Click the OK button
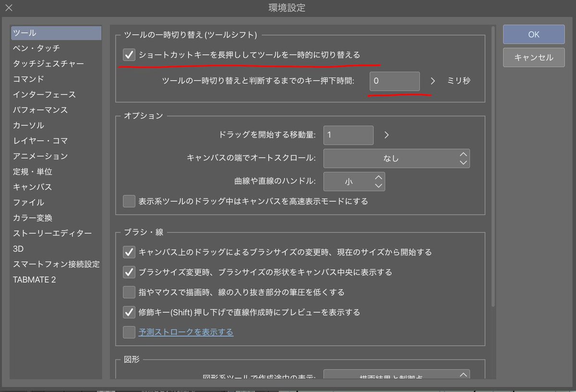Image resolution: width=576 pixels, height=392 pixels. [x=534, y=35]
